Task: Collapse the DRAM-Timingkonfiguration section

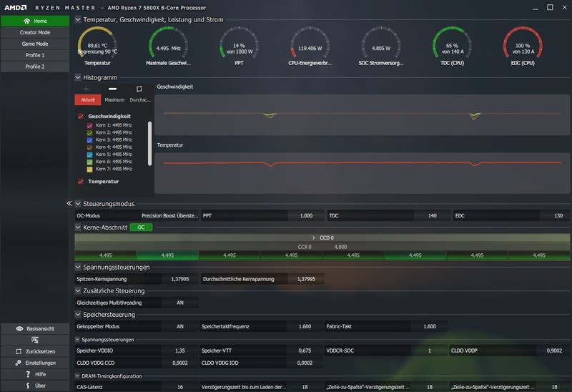Action: [x=77, y=376]
